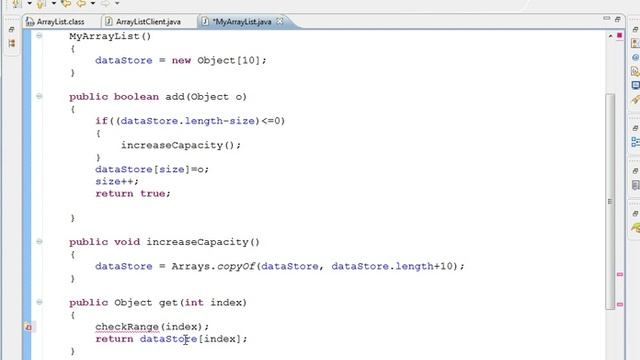The image size is (640, 360).
Task: Open the Next Annotation dropdown arrow
Action: coord(29,4)
